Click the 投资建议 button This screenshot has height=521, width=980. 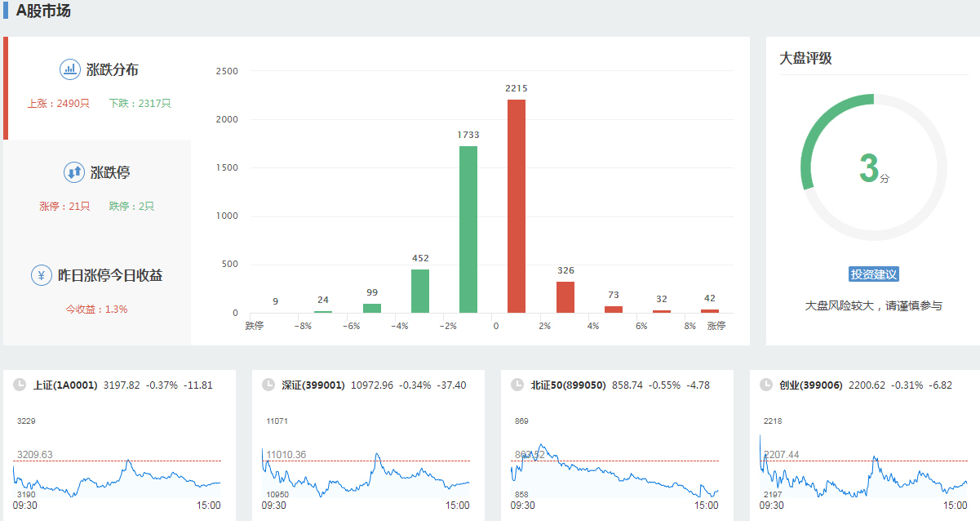coord(873,274)
